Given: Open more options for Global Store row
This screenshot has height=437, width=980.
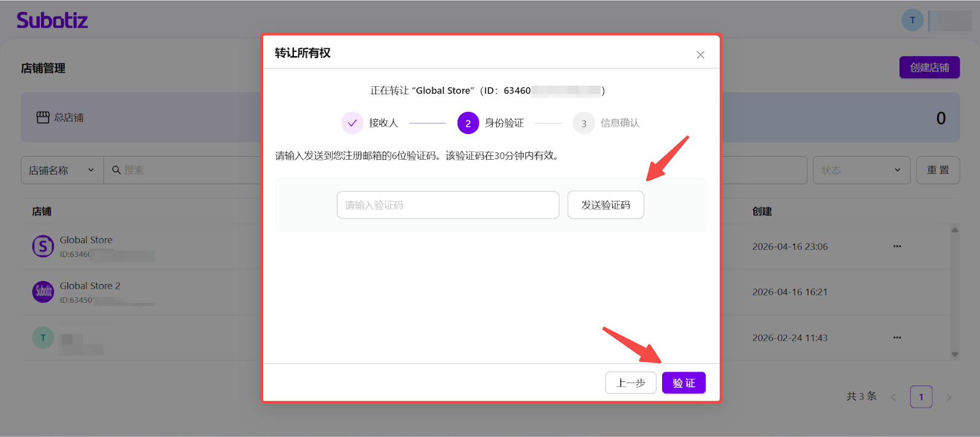Looking at the screenshot, I should 897,247.
